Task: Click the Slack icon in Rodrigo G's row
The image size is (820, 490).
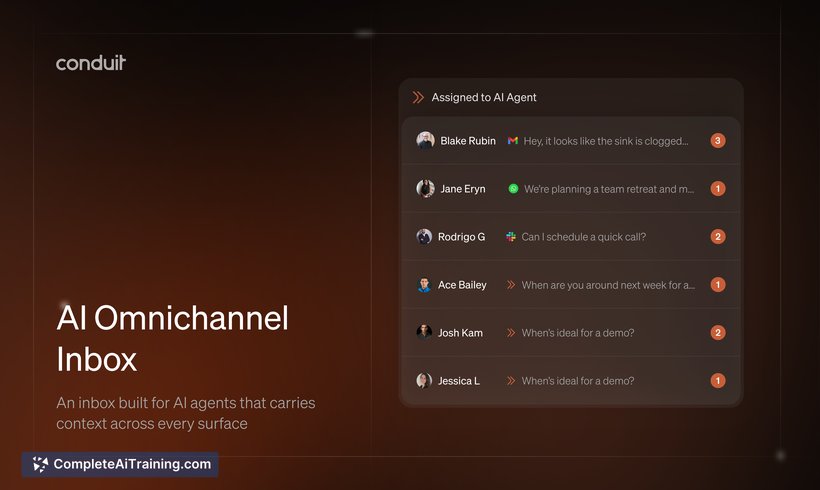Action: pos(511,237)
